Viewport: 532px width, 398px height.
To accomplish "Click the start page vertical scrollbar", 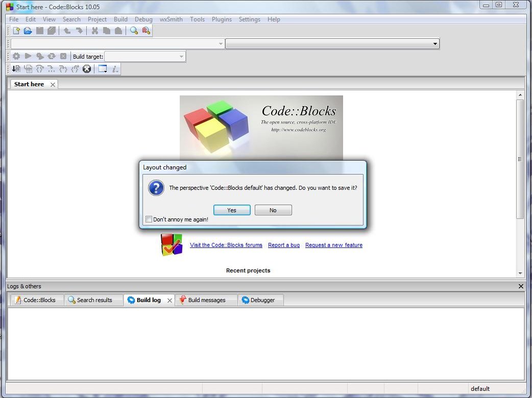I will tap(520, 159).
